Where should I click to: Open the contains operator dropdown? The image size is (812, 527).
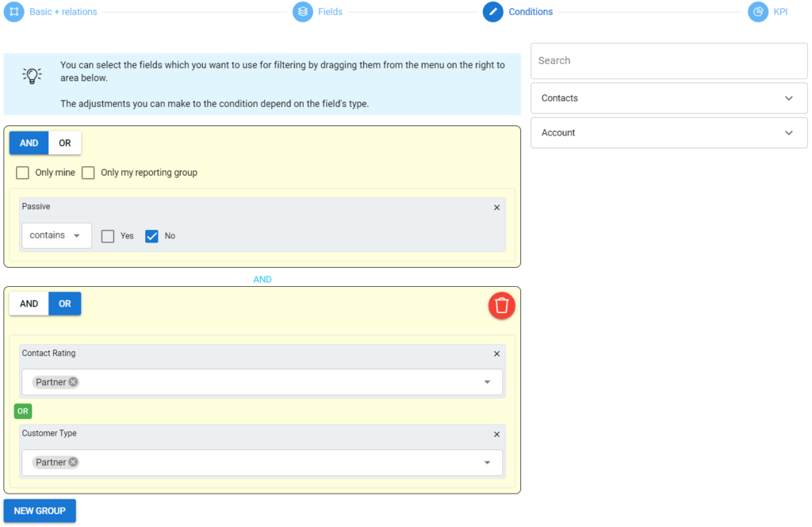point(56,235)
